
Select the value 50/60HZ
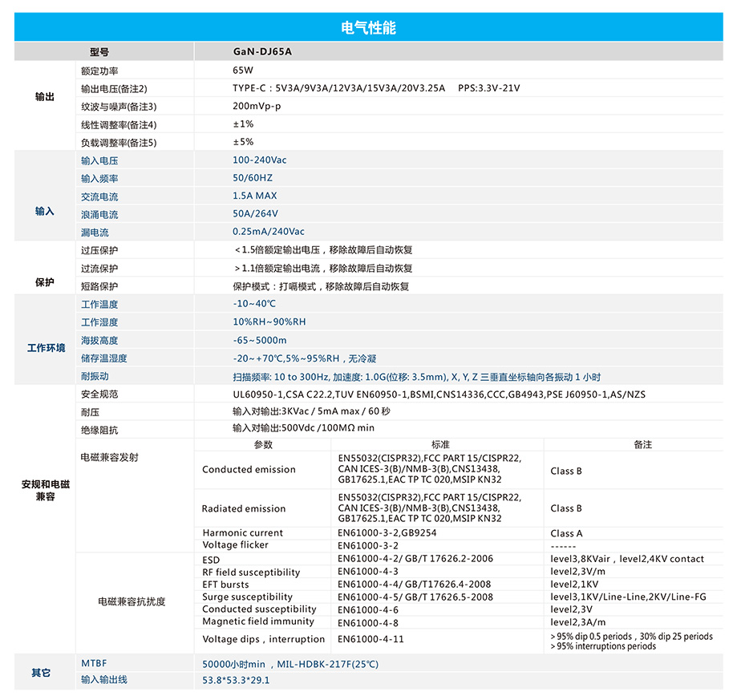[x=253, y=177]
